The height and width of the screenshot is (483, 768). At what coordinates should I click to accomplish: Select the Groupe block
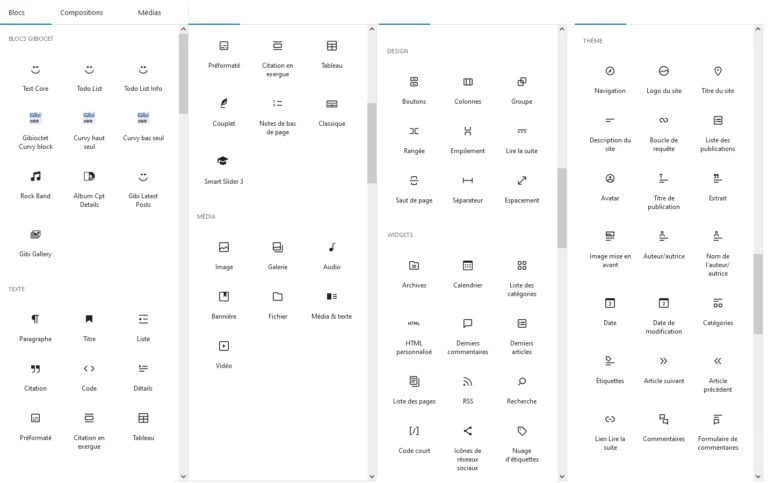pos(522,91)
